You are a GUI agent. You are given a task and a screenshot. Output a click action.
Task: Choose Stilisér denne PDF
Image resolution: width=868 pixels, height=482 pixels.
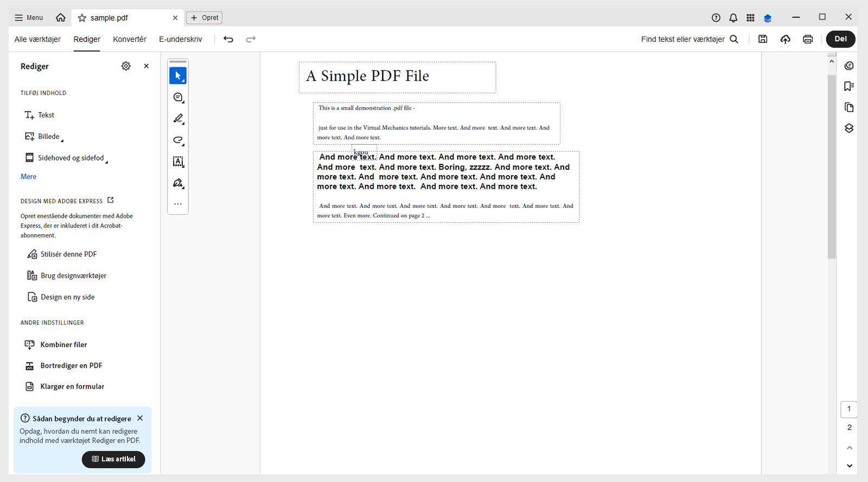[62, 254]
